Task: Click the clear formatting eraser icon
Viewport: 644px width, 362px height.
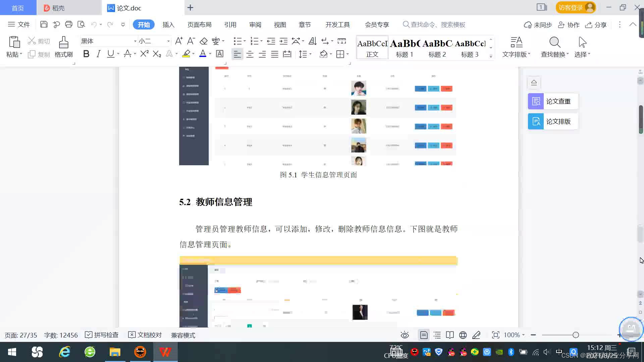Action: 203,41
